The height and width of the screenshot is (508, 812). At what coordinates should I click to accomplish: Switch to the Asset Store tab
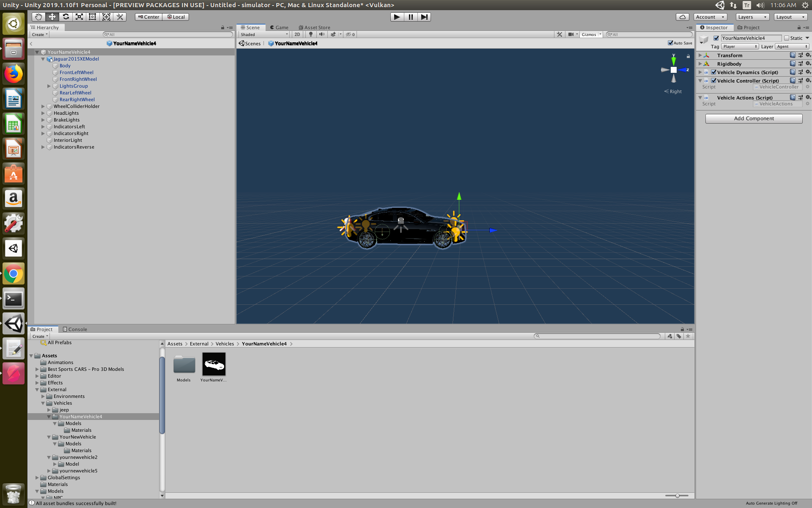pyautogui.click(x=314, y=28)
